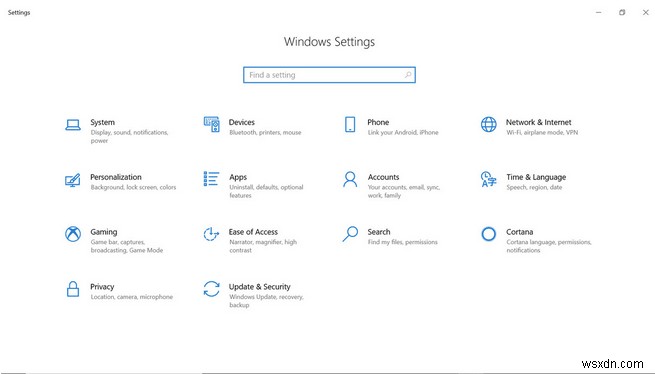This screenshot has width=655, height=374.
Task: Open Gaming label
Action: point(104,232)
